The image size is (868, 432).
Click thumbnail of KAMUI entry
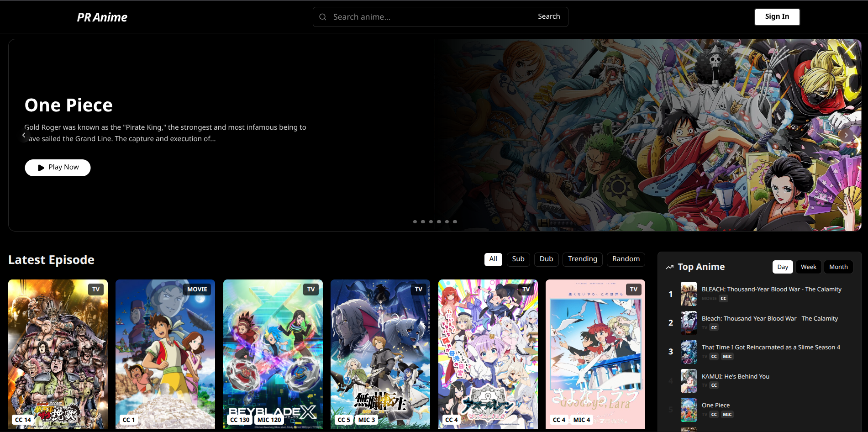click(689, 381)
